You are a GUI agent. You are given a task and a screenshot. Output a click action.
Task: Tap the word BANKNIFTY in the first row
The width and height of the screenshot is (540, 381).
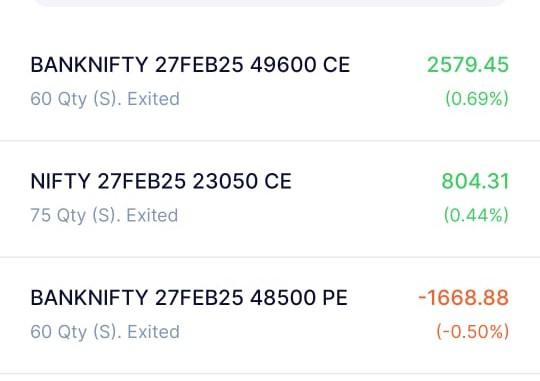[89, 65]
